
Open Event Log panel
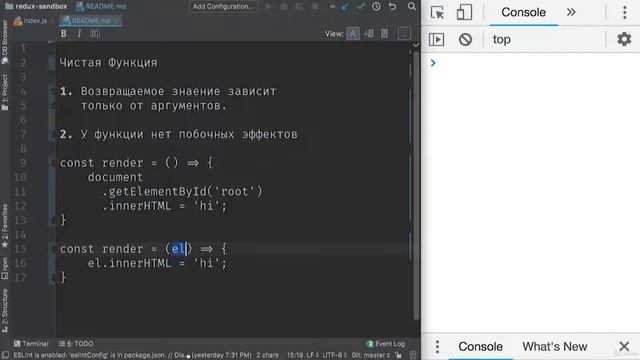coord(386,344)
